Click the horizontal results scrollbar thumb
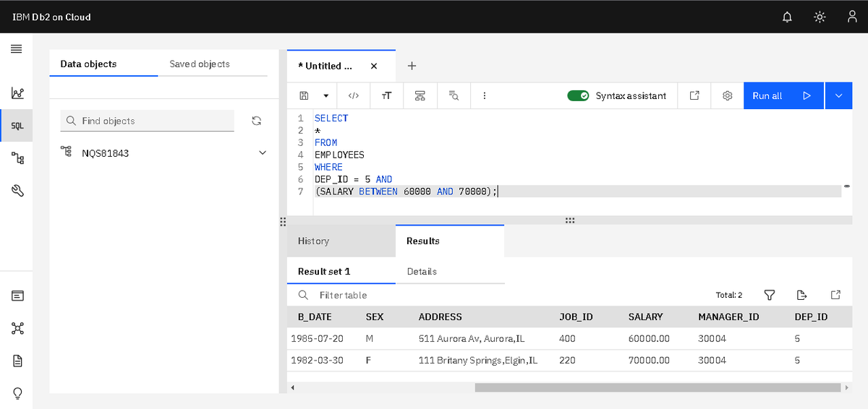 [x=658, y=388]
